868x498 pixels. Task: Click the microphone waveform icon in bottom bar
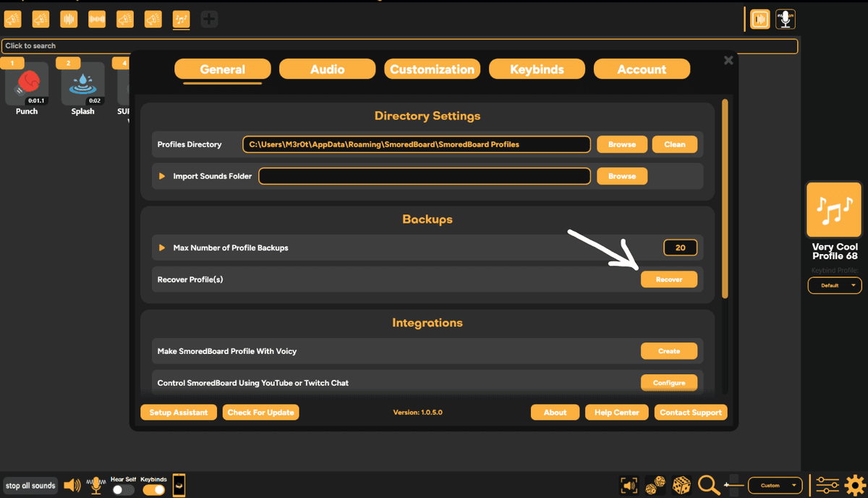[x=95, y=486]
